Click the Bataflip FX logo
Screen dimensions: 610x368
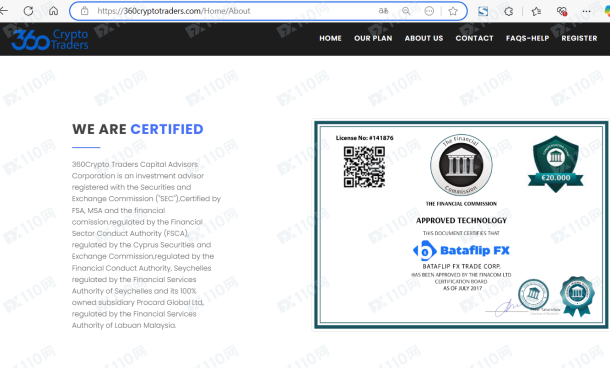pyautogui.click(x=461, y=251)
